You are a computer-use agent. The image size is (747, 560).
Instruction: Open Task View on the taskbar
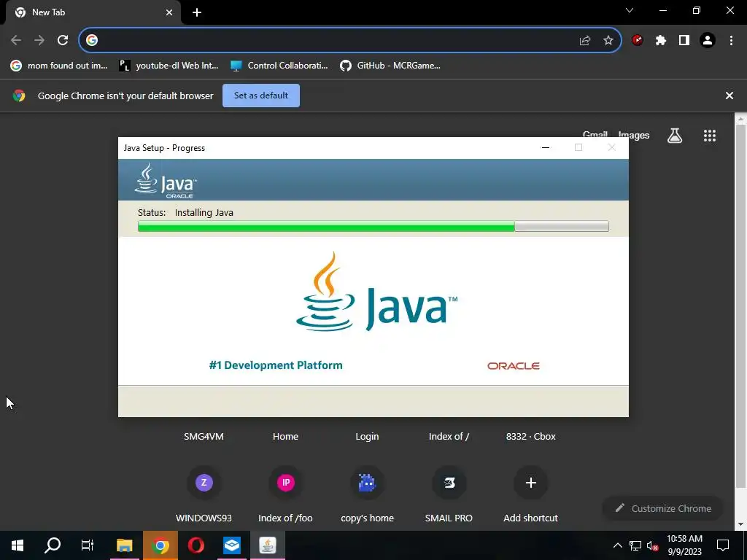pos(88,545)
